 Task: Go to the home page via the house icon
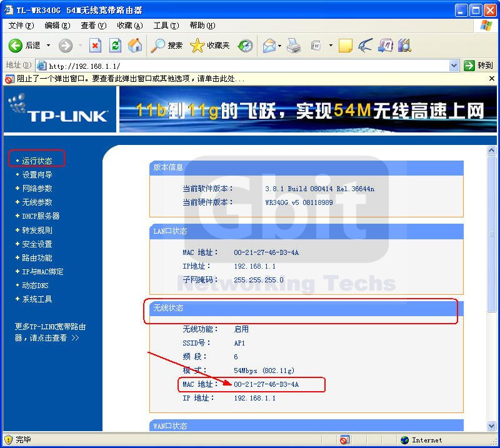(x=135, y=46)
